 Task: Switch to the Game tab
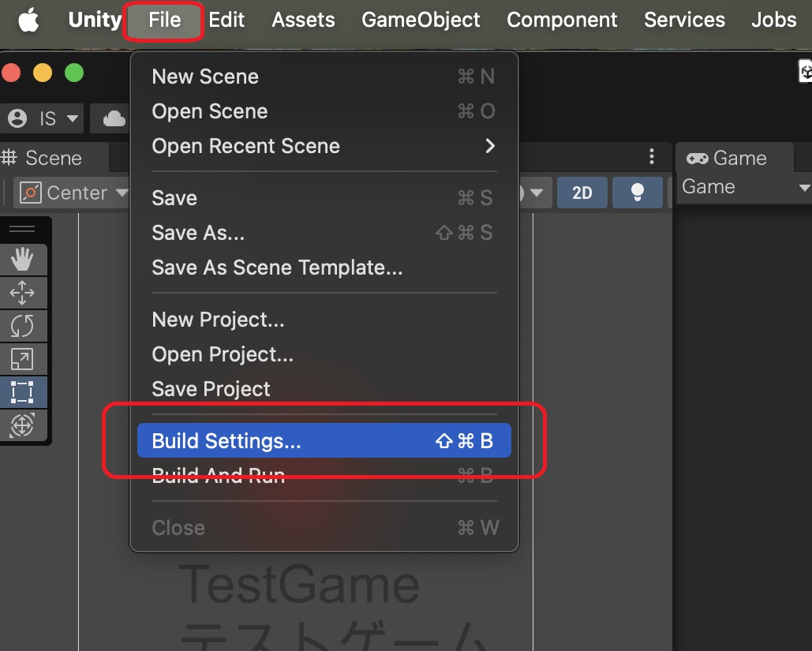point(735,158)
